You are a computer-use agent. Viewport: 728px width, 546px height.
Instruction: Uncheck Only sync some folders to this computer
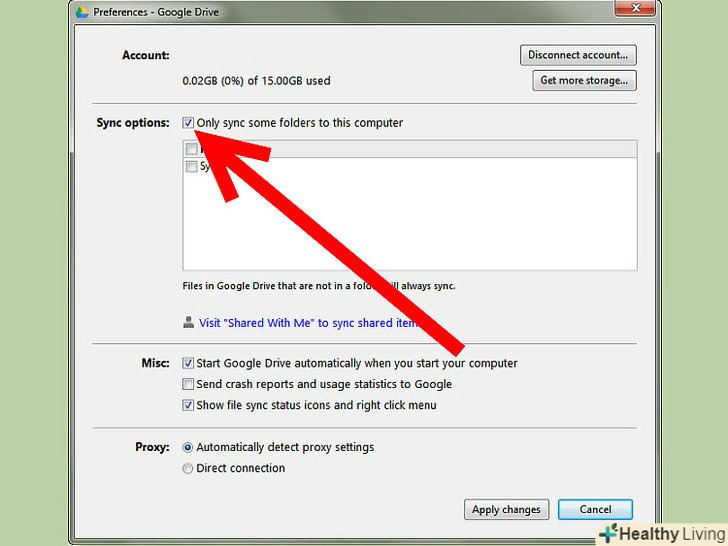click(188, 123)
